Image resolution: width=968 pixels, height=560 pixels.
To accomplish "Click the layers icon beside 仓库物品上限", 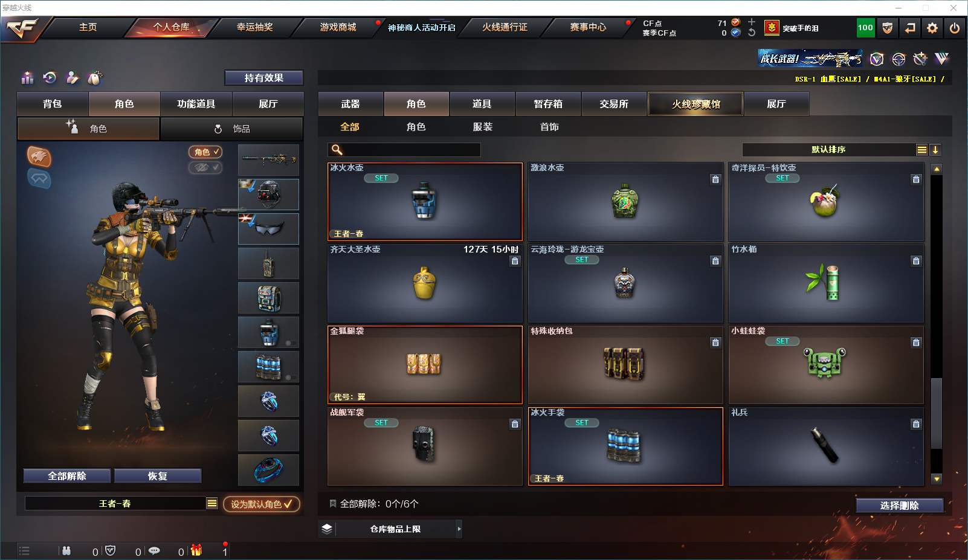I will point(327,529).
